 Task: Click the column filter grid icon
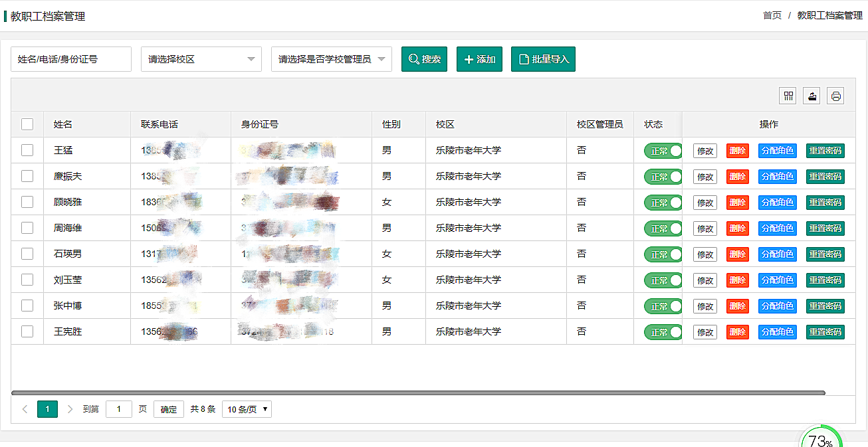(x=788, y=96)
